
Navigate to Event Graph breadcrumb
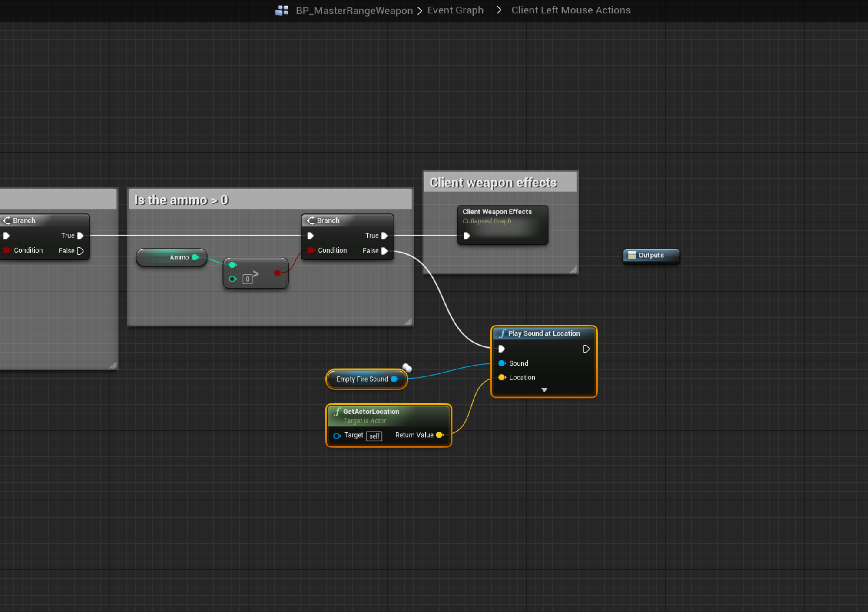(455, 10)
